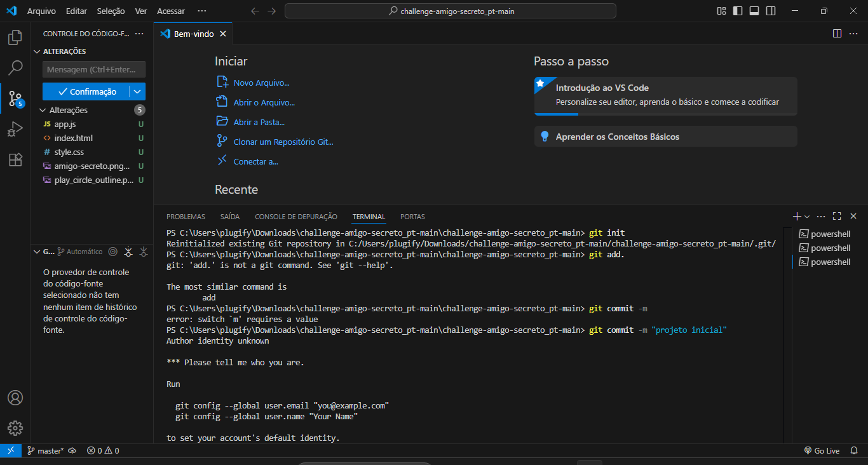868x465 pixels.
Task: Go forward using title bar arrow
Action: coord(272,11)
